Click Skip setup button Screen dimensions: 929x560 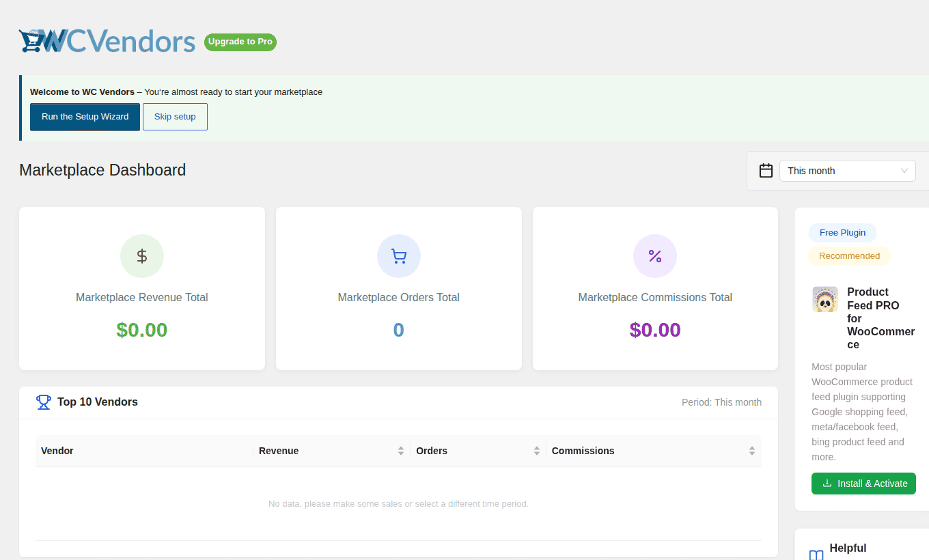[x=175, y=117]
